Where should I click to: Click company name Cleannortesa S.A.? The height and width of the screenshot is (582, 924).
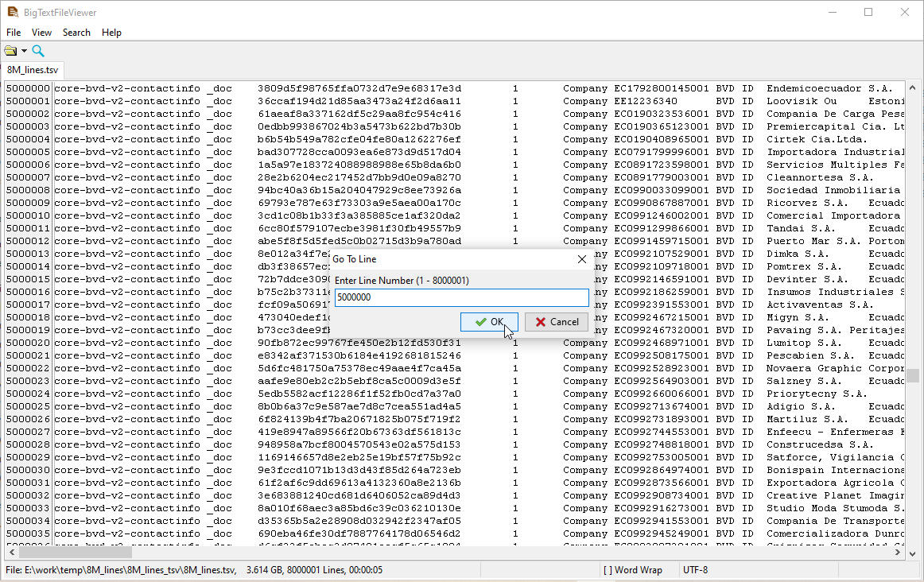[x=820, y=177]
